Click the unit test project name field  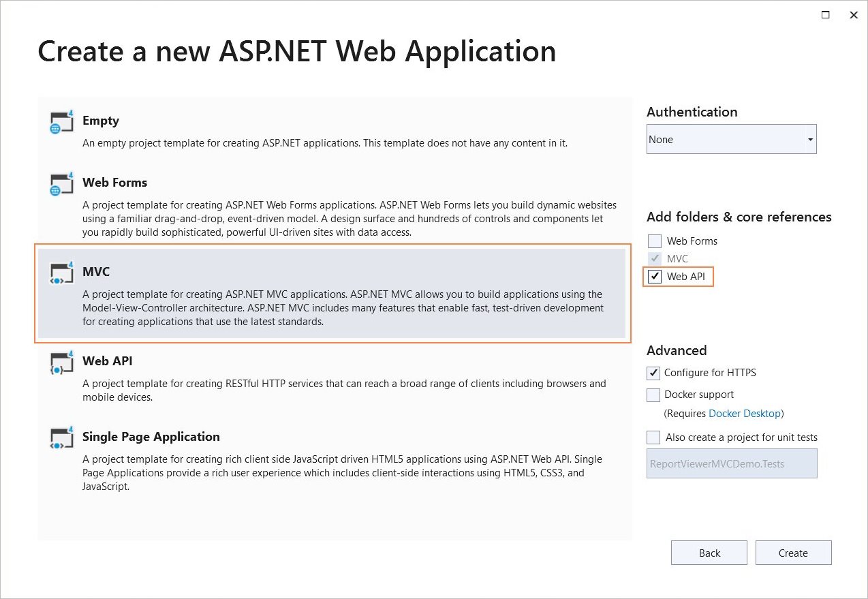731,464
